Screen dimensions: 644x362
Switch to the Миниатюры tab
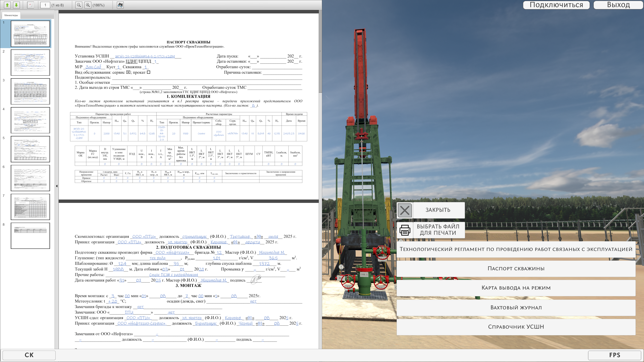(11, 15)
